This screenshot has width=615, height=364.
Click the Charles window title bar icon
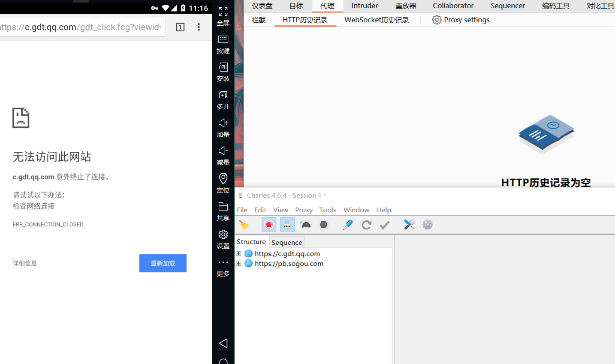point(241,196)
